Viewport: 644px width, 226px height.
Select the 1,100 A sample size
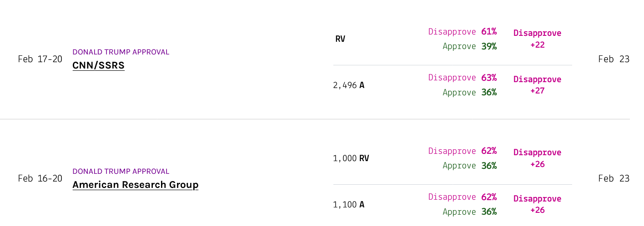(x=348, y=205)
